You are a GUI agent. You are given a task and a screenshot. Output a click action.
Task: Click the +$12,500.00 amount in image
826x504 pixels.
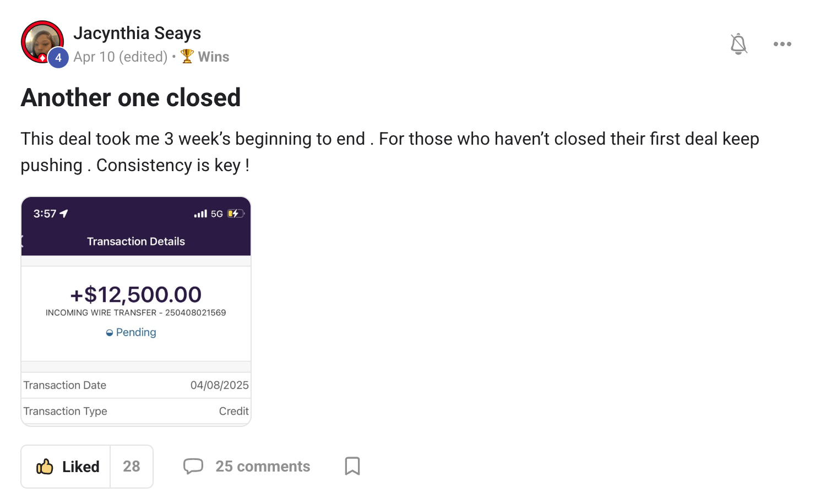coord(136,295)
